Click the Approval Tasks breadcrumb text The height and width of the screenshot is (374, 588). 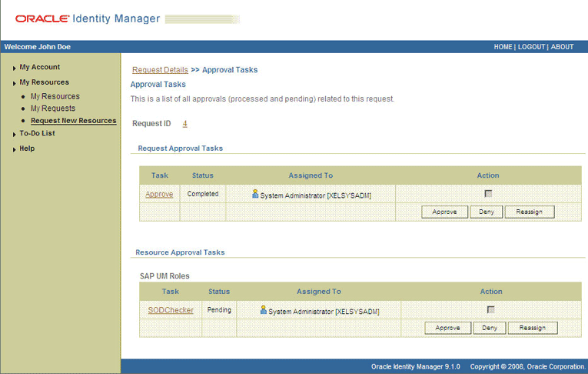230,70
